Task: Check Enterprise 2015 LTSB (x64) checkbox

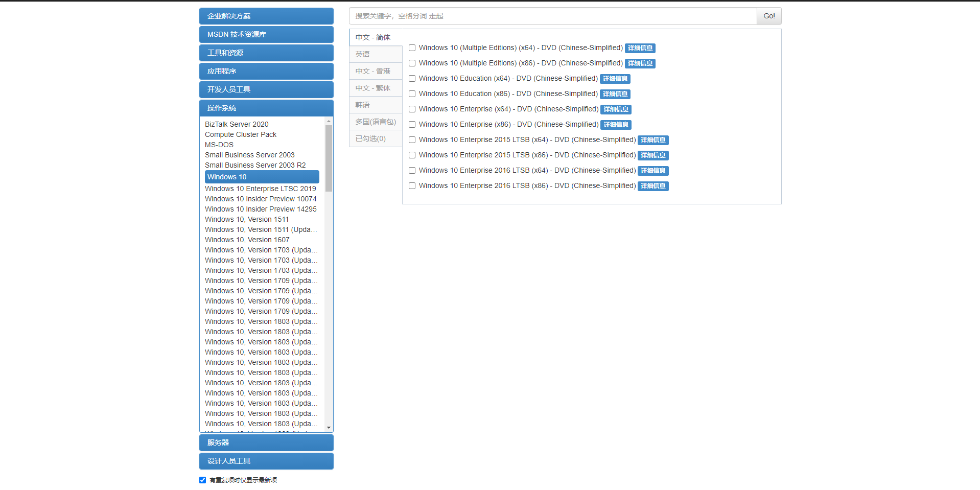Action: point(412,140)
